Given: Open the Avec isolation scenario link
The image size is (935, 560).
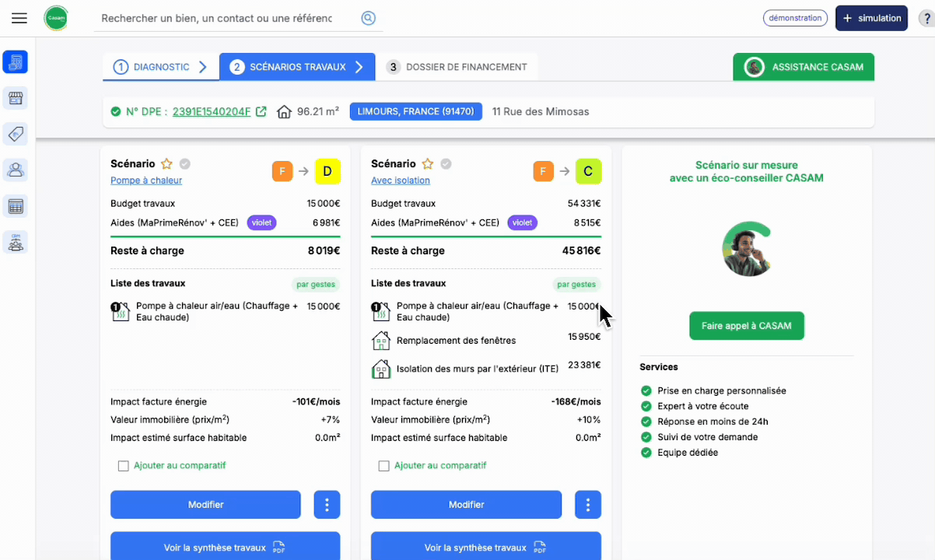Looking at the screenshot, I should click(401, 180).
